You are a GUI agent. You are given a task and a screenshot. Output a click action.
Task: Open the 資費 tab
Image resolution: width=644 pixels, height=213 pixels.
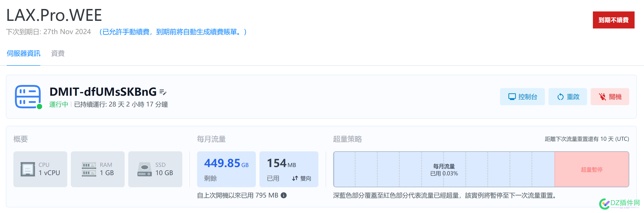(x=58, y=53)
